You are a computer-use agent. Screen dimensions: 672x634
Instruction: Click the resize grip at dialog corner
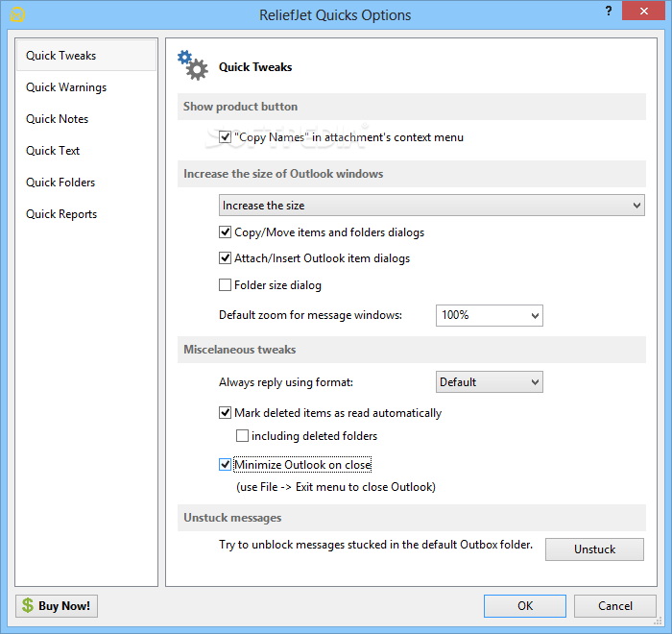pyautogui.click(x=659, y=622)
